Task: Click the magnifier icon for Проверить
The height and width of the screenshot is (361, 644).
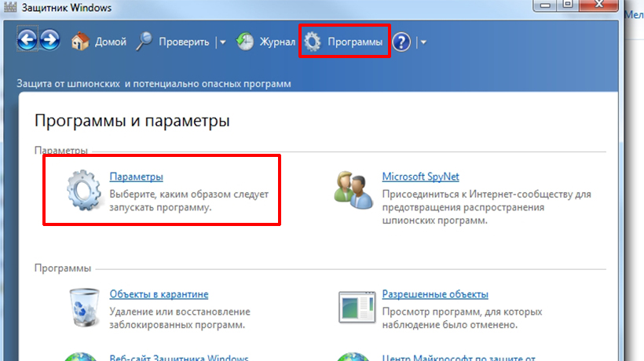Action: click(145, 42)
